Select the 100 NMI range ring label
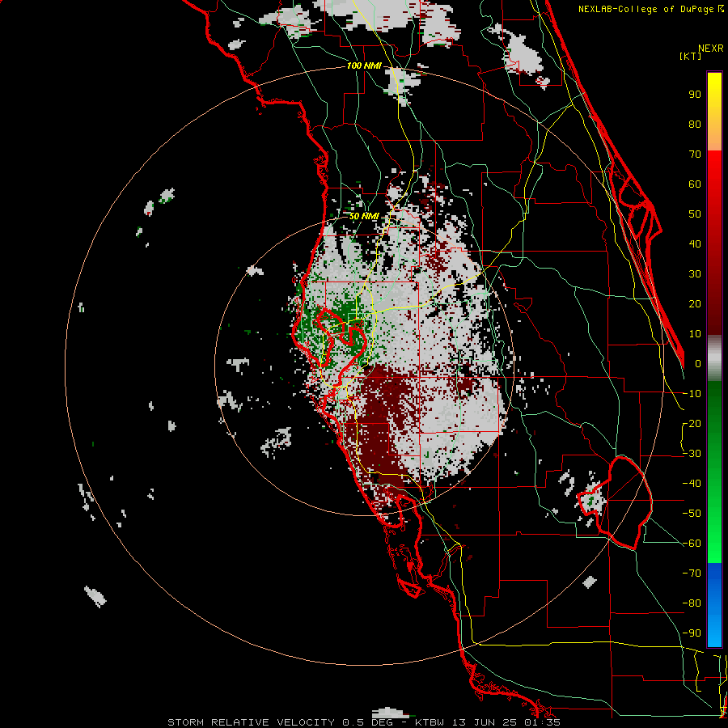728x728 pixels. [x=364, y=66]
